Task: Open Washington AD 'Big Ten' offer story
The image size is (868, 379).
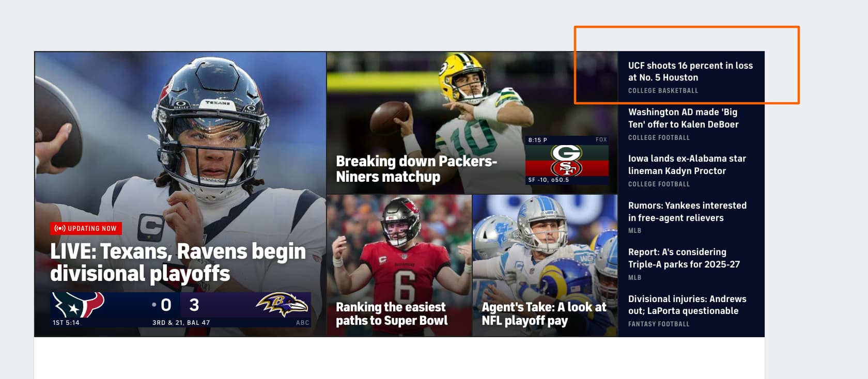Action: tap(683, 118)
